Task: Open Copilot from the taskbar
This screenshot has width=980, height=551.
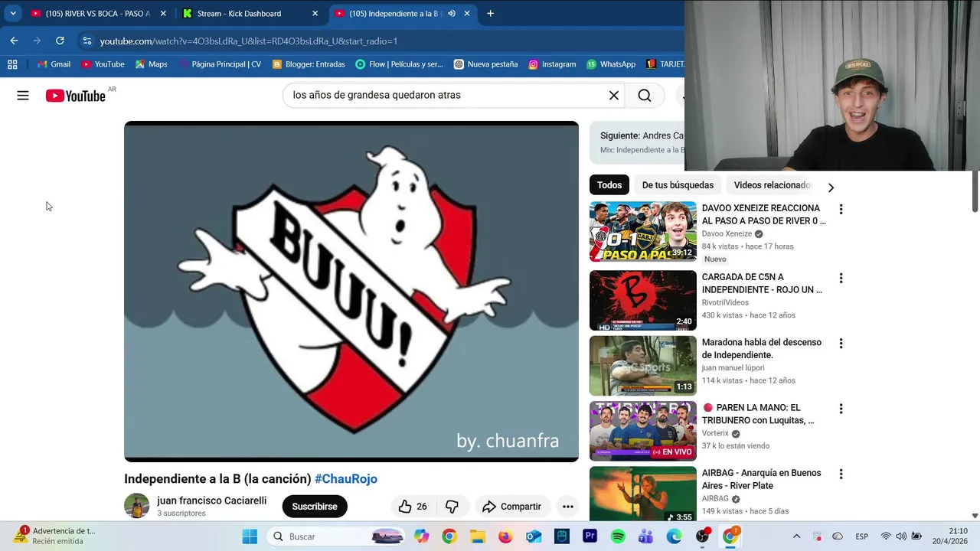Action: 421,536
